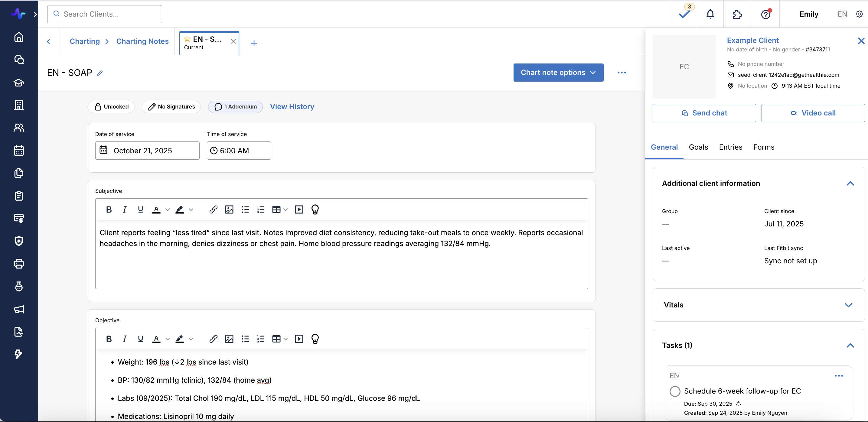Open the integrations puzzle-piece icon
Viewport: 868px width, 422px height.
pyautogui.click(x=737, y=14)
